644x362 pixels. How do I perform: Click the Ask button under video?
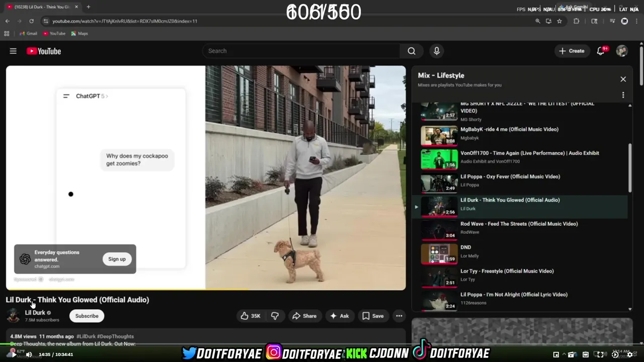pyautogui.click(x=340, y=316)
